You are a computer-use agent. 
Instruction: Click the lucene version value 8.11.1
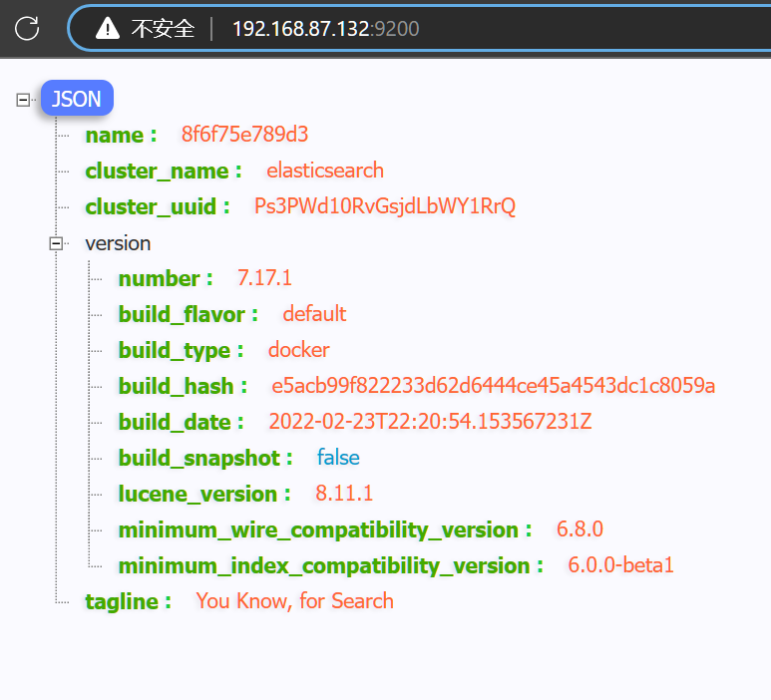[x=344, y=494]
